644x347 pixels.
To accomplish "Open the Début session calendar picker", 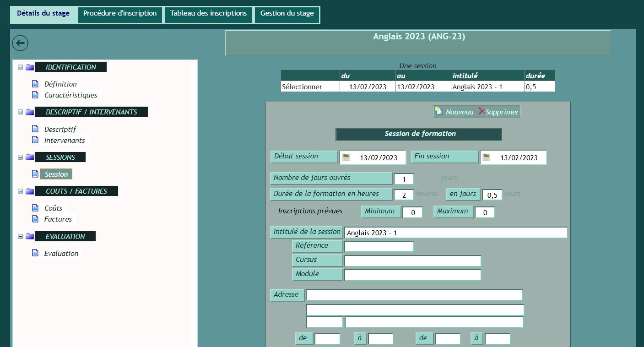I will tap(346, 157).
